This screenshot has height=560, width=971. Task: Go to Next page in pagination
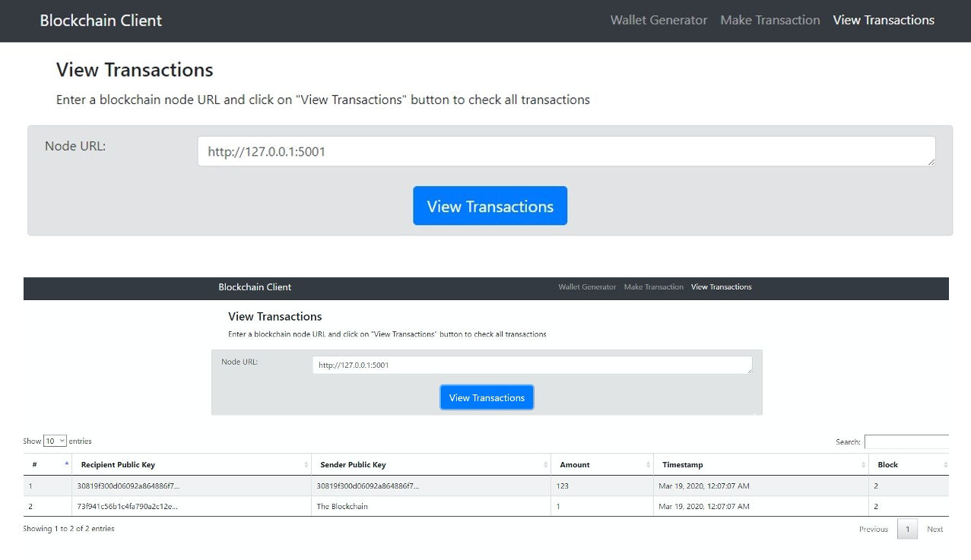(x=935, y=529)
